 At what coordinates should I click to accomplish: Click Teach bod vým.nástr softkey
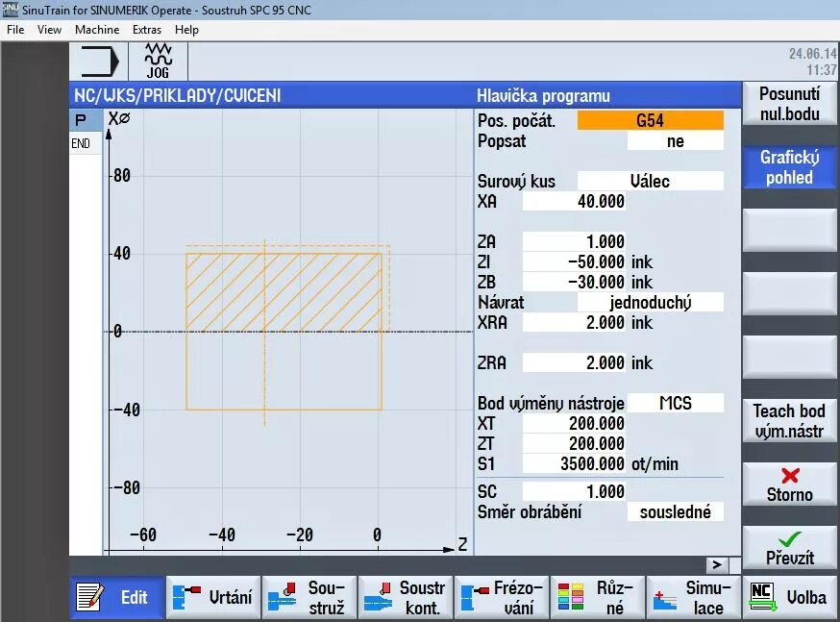790,421
